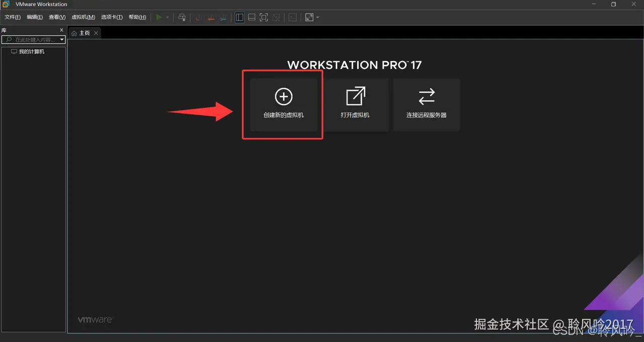The width and height of the screenshot is (644, 342).
Task: Click the vmware logo at bottom
Action: pos(95,319)
